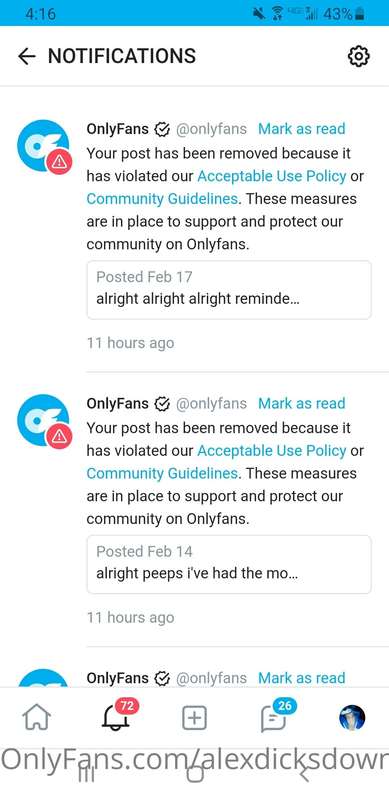Open Acceptable Use Policy link in first notification
This screenshot has width=389, height=800.
coord(272,176)
